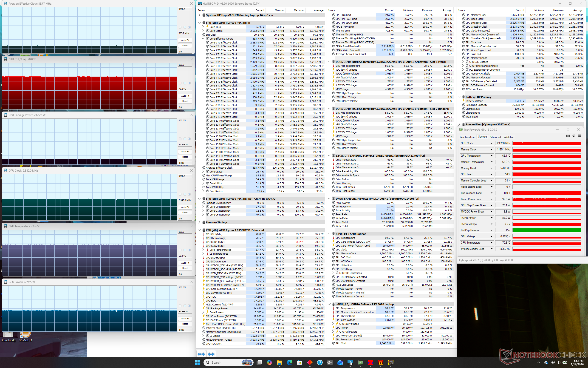This screenshot has width=588, height=368.
Task: Select second graph style radio in GPU Power graph window
Action: [185, 306]
